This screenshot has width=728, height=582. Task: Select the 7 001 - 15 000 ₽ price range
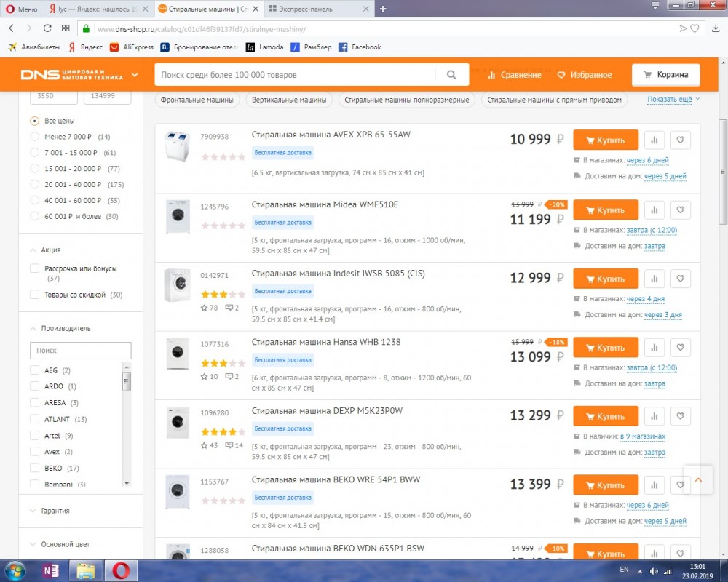pyautogui.click(x=35, y=153)
